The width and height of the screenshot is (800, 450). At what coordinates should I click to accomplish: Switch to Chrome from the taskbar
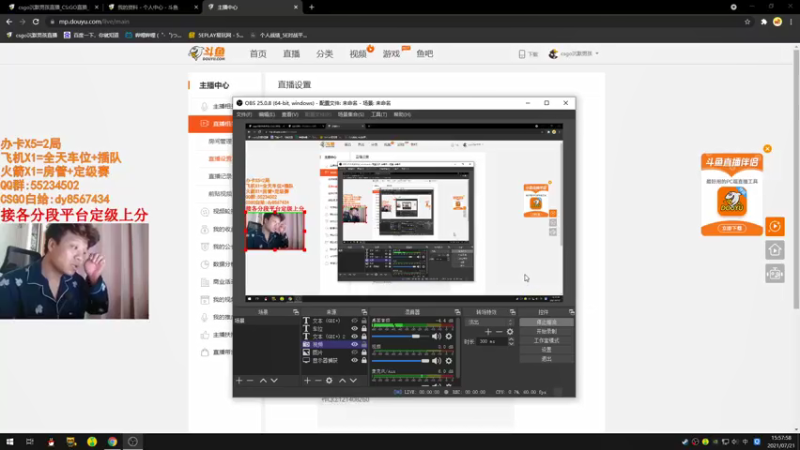[112, 442]
